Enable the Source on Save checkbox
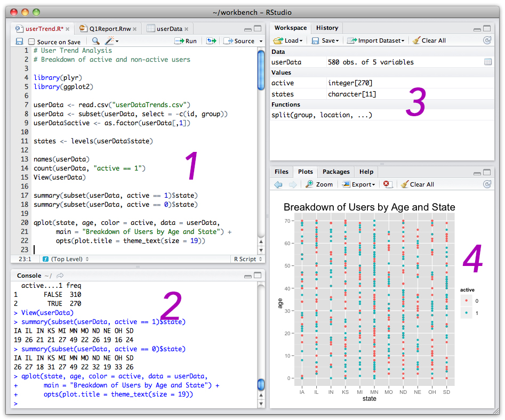This screenshot has width=505, height=420. click(x=31, y=42)
